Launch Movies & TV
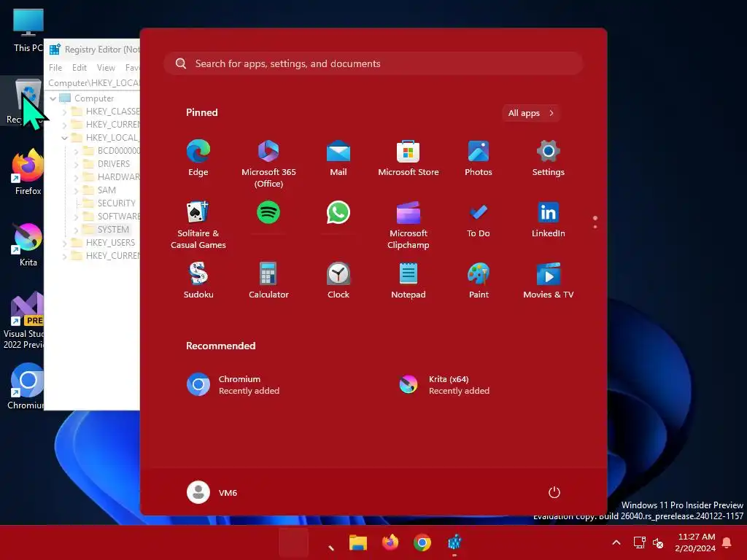The height and width of the screenshot is (560, 747). (549, 280)
